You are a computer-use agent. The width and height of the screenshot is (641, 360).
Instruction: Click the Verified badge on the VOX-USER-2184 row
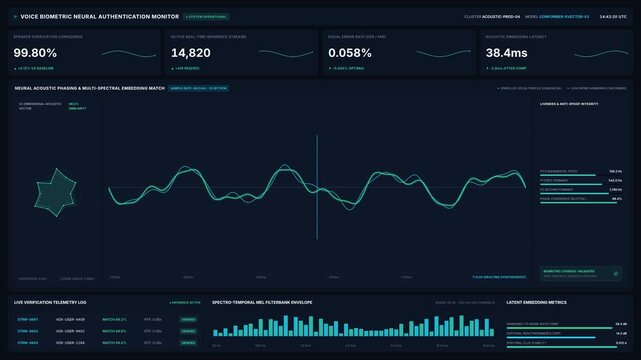(x=188, y=343)
